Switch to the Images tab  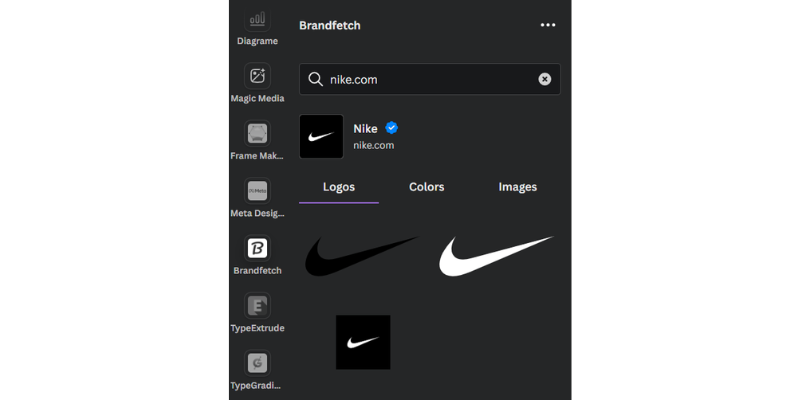click(517, 187)
